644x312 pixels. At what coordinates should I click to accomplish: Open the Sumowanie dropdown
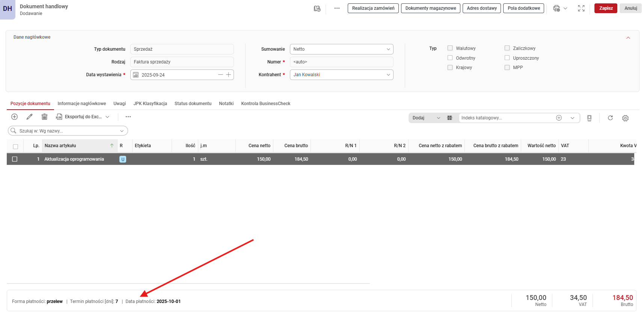pyautogui.click(x=341, y=49)
